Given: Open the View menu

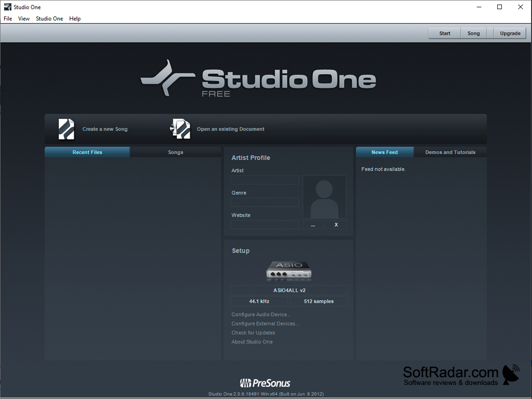Looking at the screenshot, I should pos(24,19).
